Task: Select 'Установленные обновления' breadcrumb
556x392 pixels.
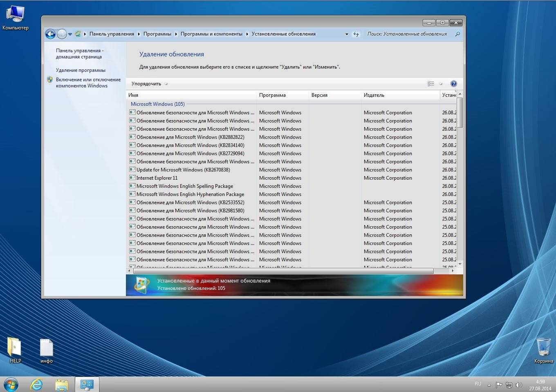Action: tap(284, 34)
